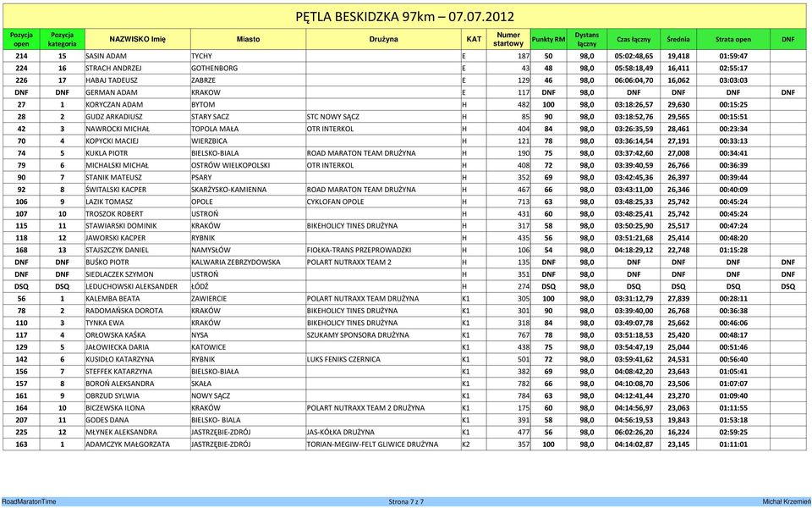Click the name GERMAN ADAM
This screenshot has height=508, width=812.
pos(112,92)
